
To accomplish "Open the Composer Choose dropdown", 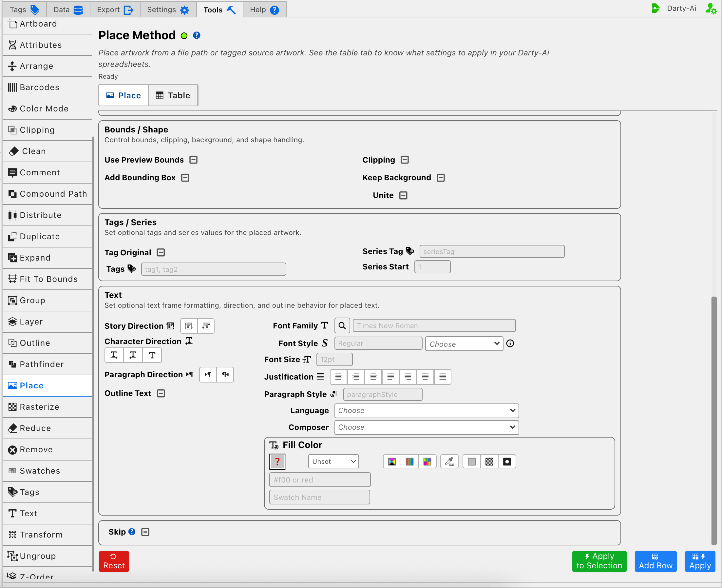I will (427, 427).
